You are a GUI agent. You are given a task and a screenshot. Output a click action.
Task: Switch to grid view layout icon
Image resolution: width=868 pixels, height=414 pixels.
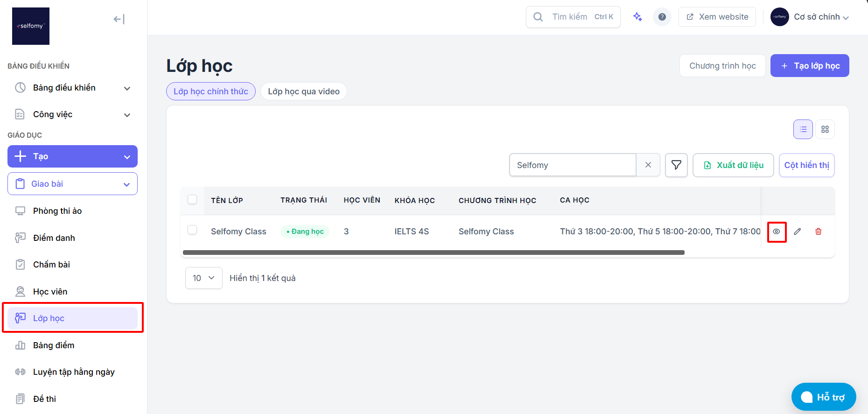point(825,129)
